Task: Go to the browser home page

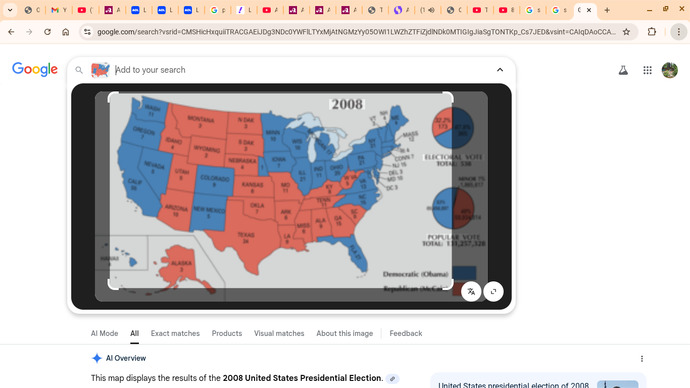Action: click(x=66, y=32)
